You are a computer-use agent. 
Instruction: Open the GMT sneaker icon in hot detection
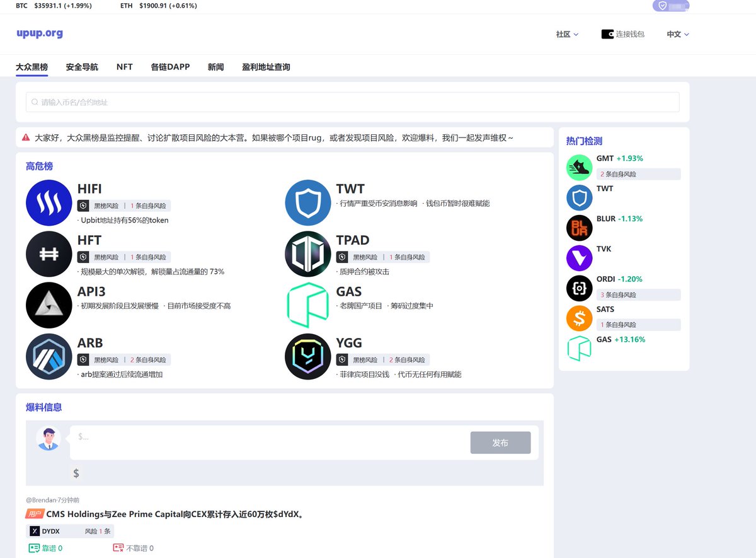point(580,168)
